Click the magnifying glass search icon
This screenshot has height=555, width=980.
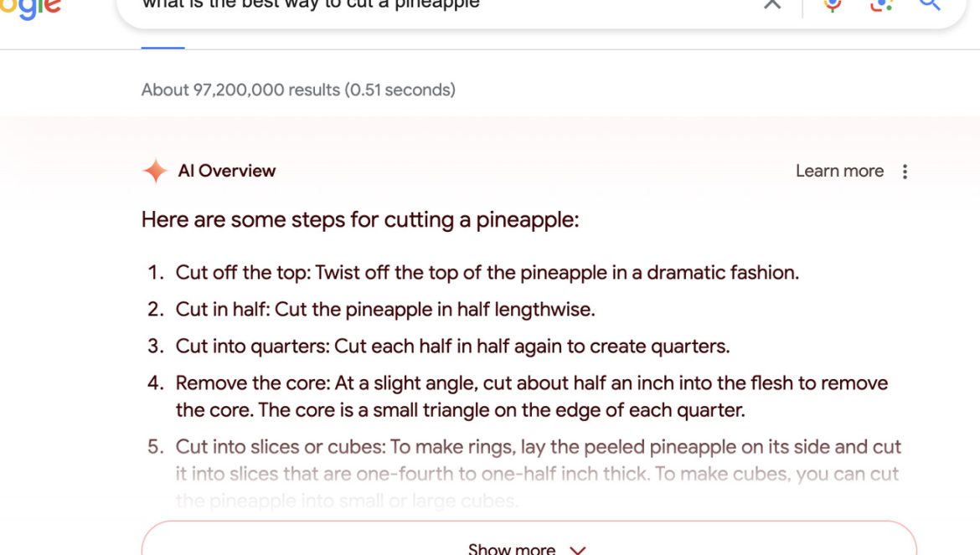pos(930,4)
